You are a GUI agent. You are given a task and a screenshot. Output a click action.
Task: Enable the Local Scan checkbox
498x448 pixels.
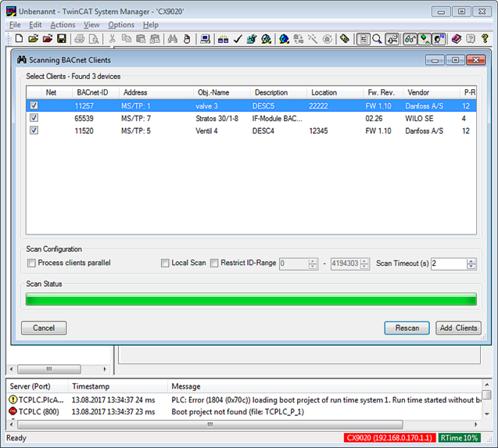pos(165,263)
